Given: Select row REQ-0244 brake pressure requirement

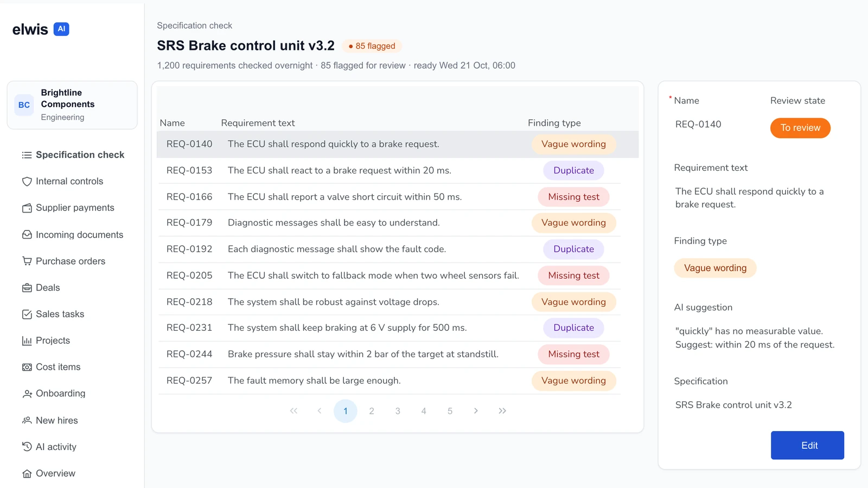Looking at the screenshot, I should (390, 354).
